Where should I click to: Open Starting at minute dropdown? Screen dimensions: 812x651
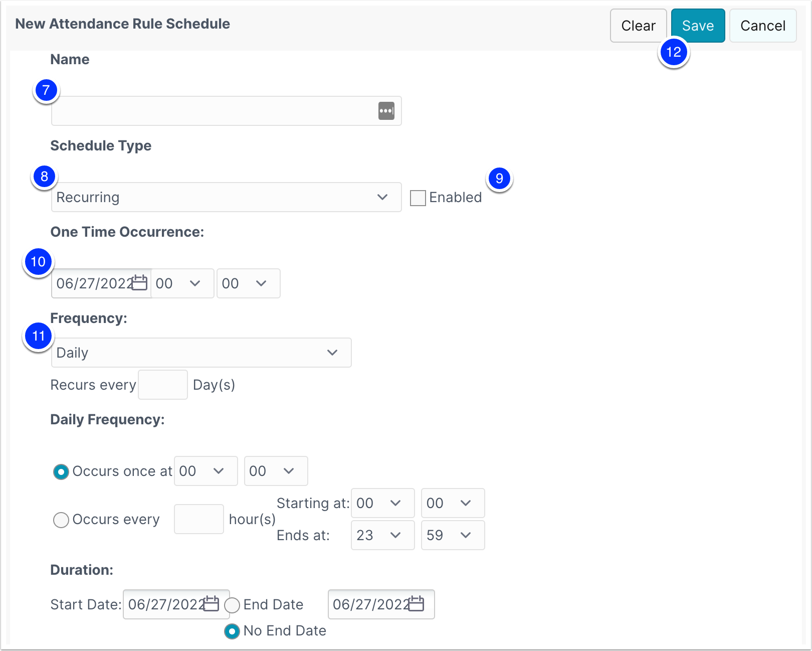(453, 503)
